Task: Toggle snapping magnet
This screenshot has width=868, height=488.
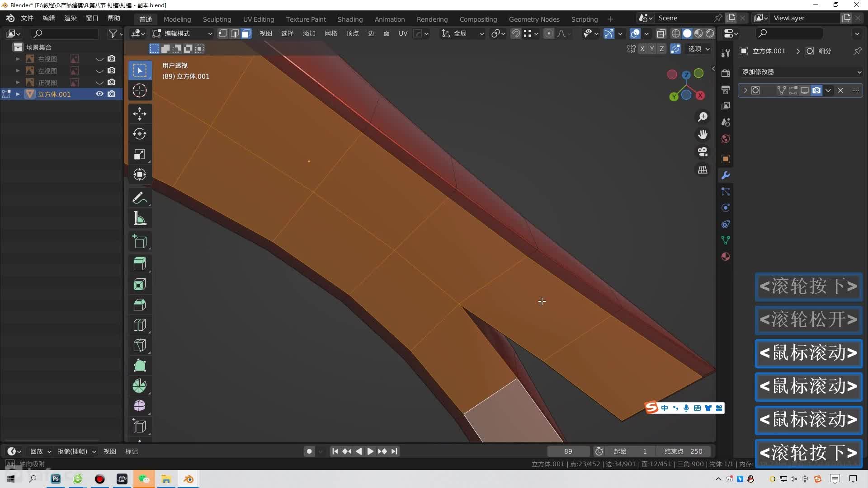Action: click(516, 33)
